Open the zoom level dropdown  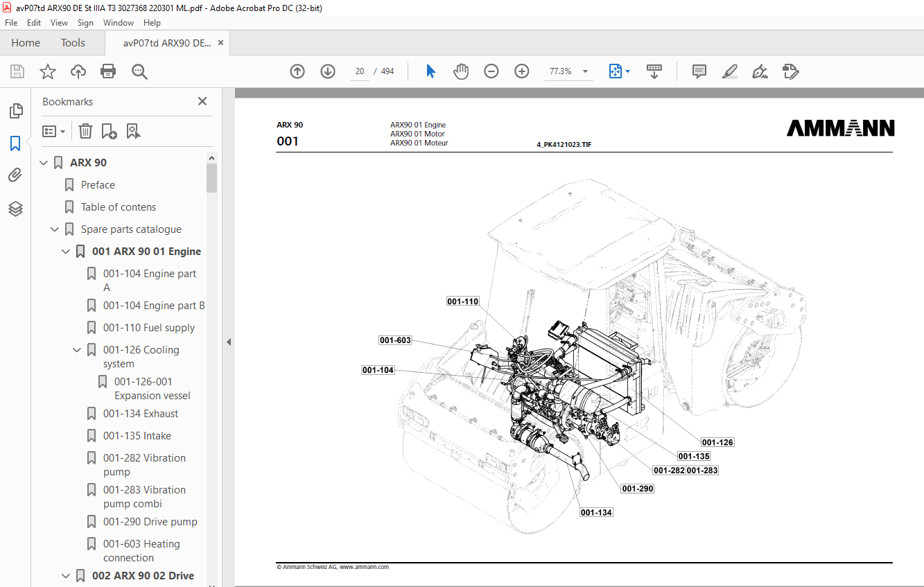click(x=585, y=71)
